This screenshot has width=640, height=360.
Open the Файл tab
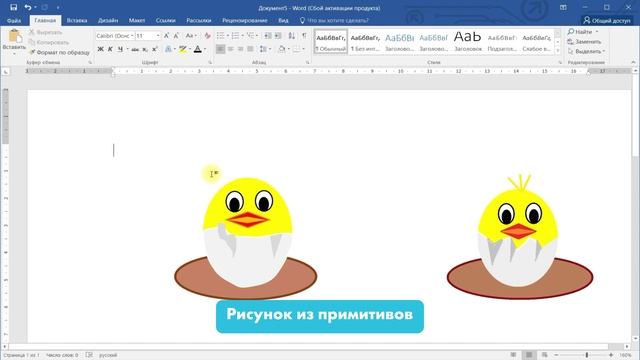coord(14,20)
